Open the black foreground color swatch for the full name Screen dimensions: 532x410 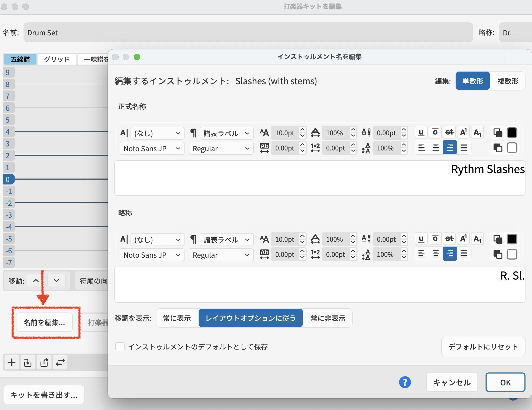coord(512,133)
